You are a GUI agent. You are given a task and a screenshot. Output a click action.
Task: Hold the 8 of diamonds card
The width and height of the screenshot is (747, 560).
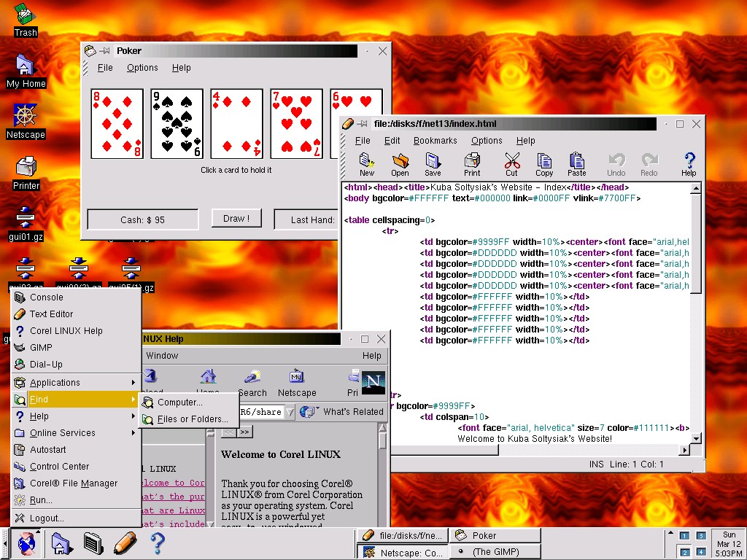click(117, 124)
